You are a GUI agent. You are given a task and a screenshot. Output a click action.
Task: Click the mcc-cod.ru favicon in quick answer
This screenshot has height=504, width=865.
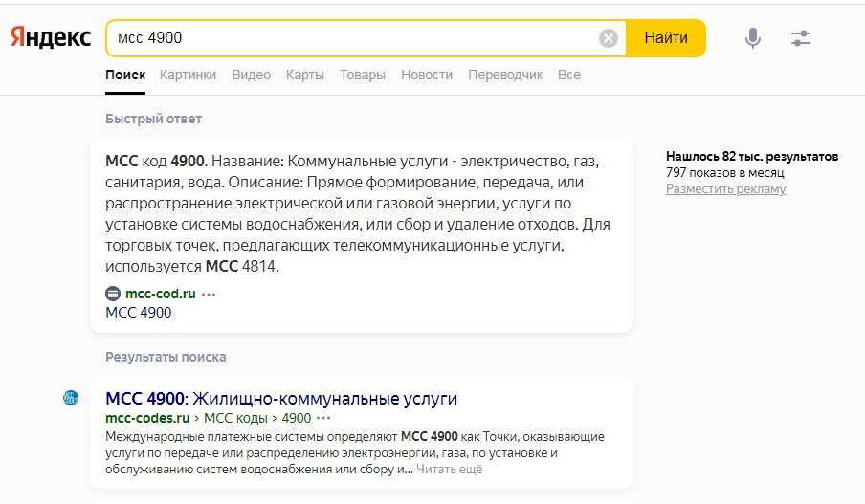coord(113,294)
